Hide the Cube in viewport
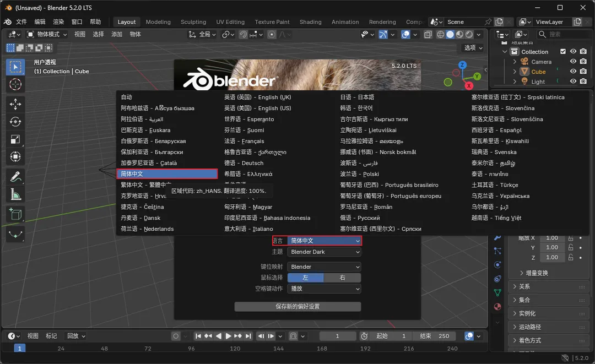 [x=573, y=71]
